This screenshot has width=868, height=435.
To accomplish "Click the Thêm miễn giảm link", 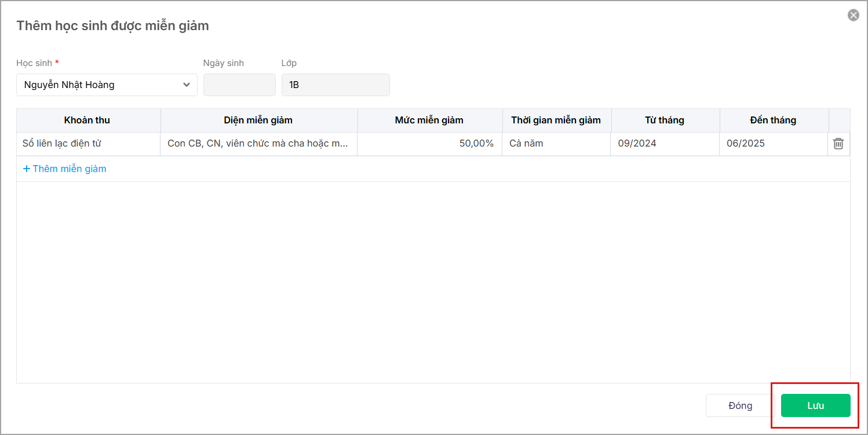I will click(x=64, y=169).
